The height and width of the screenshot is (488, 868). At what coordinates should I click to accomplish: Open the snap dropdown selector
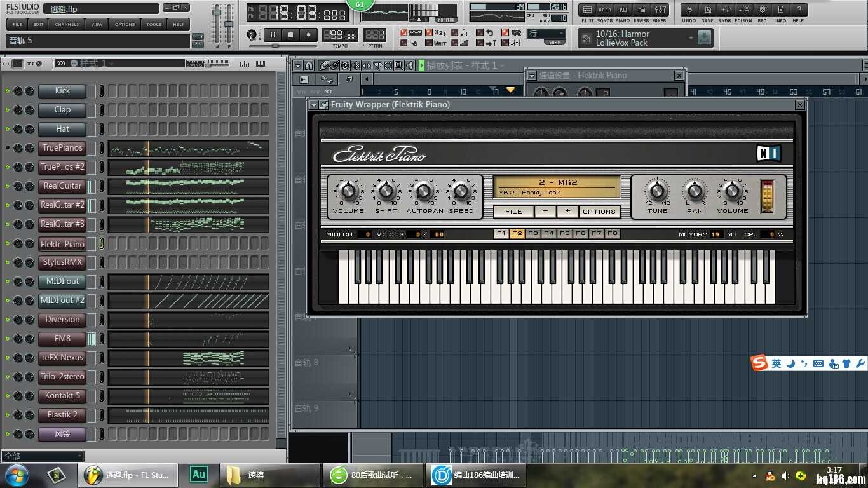(546, 34)
